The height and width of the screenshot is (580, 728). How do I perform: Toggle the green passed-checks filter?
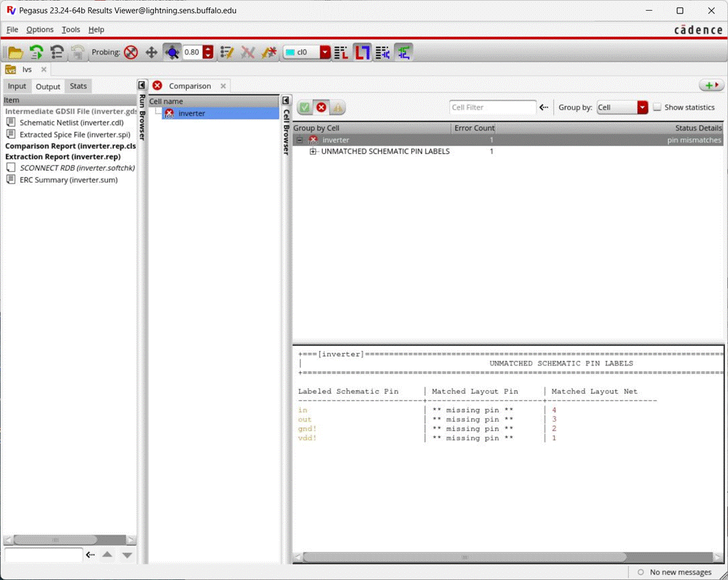point(304,107)
